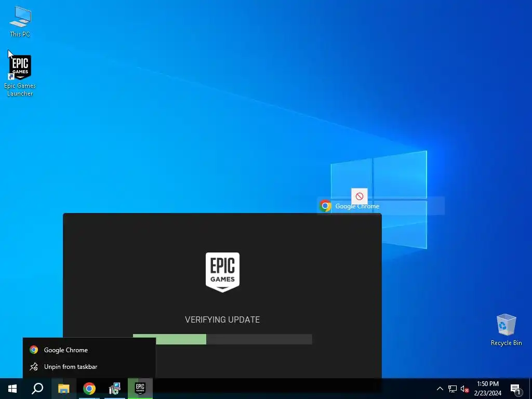Choose Unpin from taskbar in the jump list
The height and width of the screenshot is (399, 532).
click(89, 367)
